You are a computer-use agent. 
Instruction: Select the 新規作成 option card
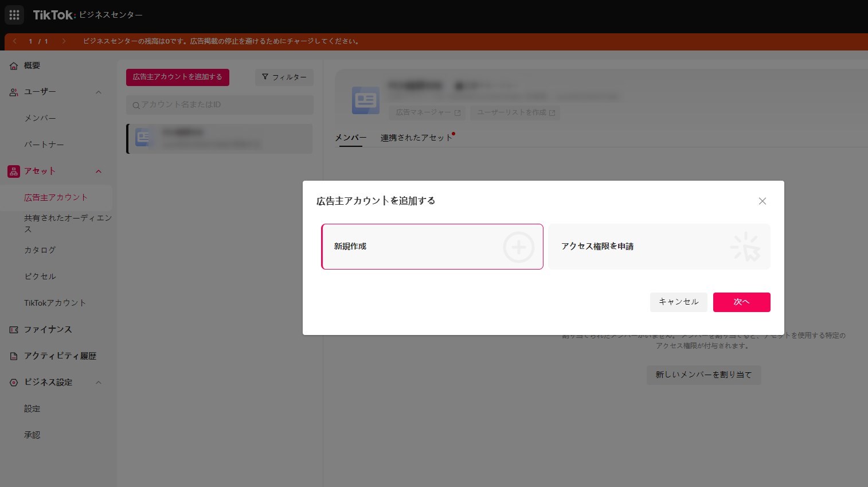click(x=432, y=247)
